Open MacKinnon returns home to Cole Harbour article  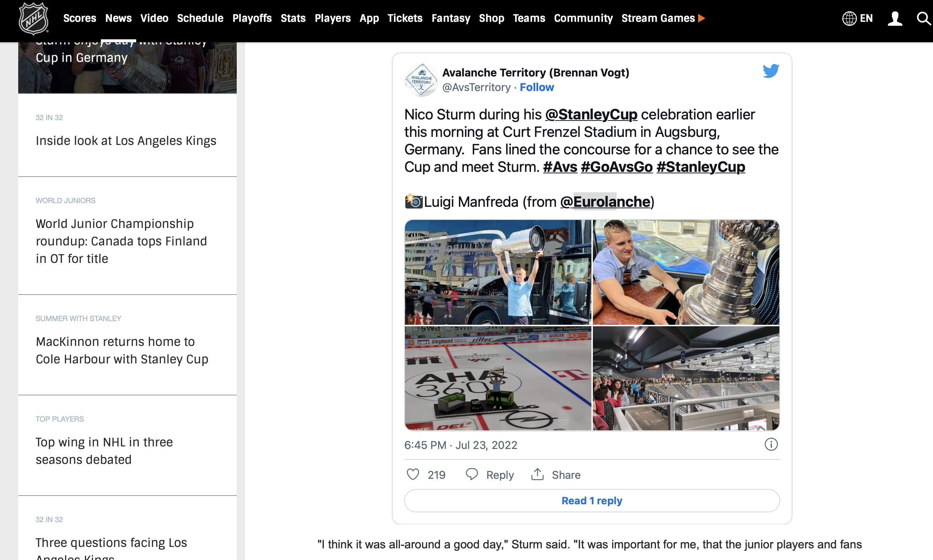click(x=122, y=350)
